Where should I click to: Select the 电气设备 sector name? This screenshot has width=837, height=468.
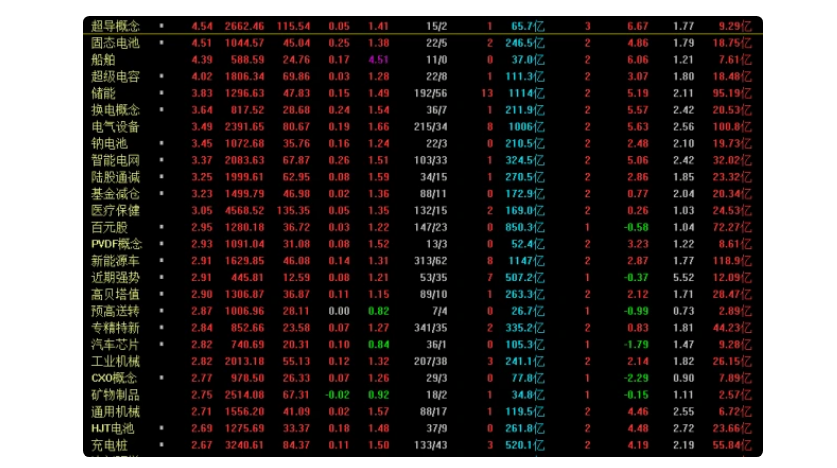115,126
